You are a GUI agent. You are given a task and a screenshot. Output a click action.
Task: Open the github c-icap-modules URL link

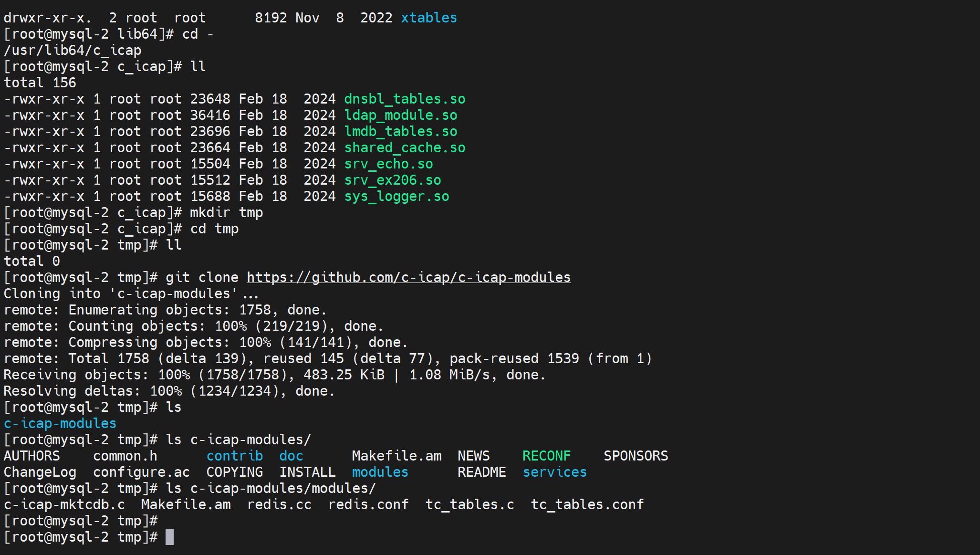pyautogui.click(x=408, y=277)
